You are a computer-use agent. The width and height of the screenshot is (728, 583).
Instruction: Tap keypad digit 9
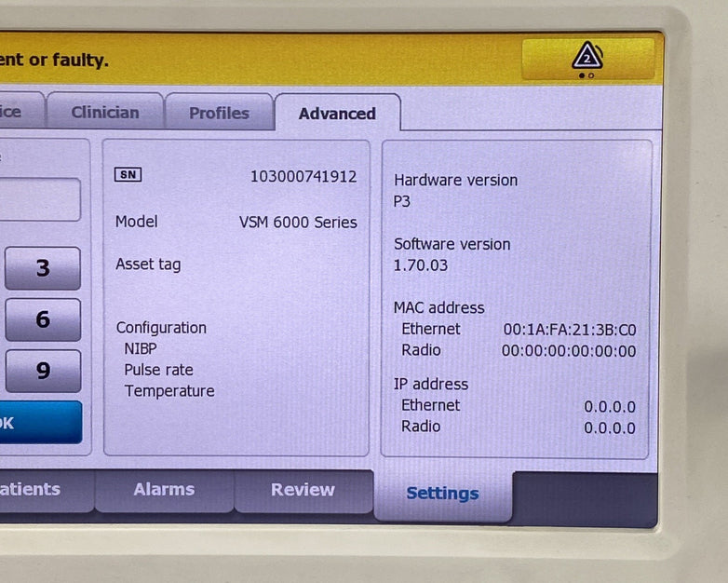coord(43,371)
